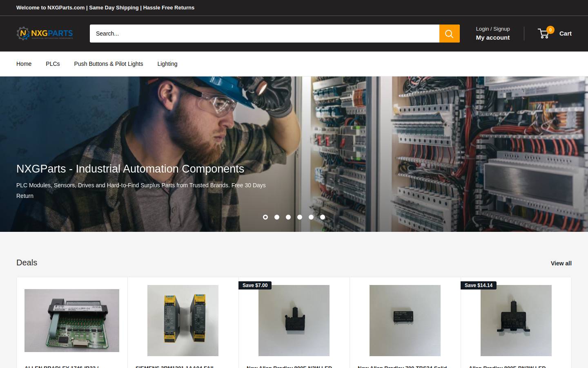This screenshot has width=588, height=368.
Task: Select second slideshow dot
Action: 277,217
